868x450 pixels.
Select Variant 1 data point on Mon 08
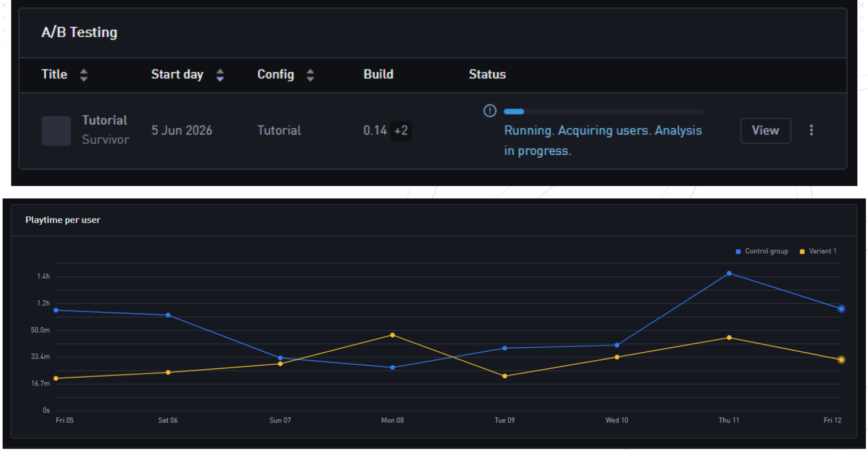(392, 335)
